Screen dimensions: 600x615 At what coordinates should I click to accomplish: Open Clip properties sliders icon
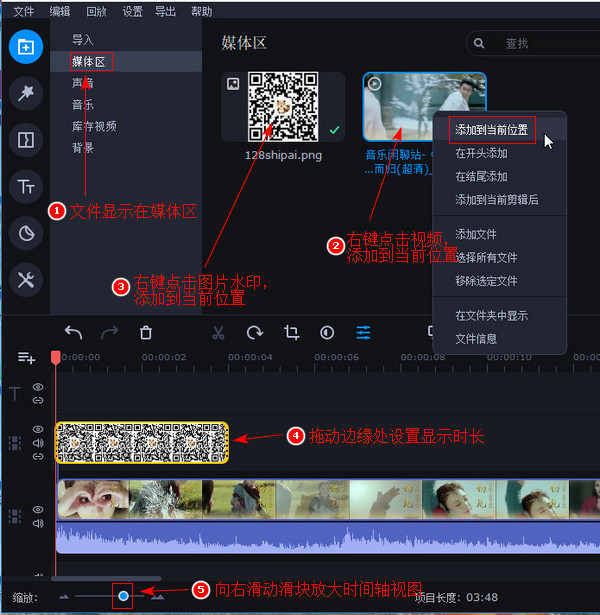364,333
